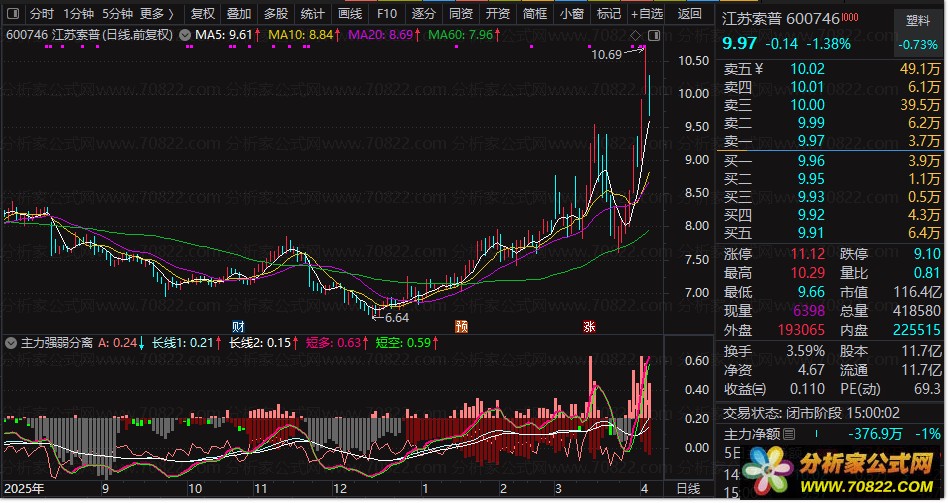Click the 财 financial report marker
Viewport: 950px width, 503px height.
(238, 327)
